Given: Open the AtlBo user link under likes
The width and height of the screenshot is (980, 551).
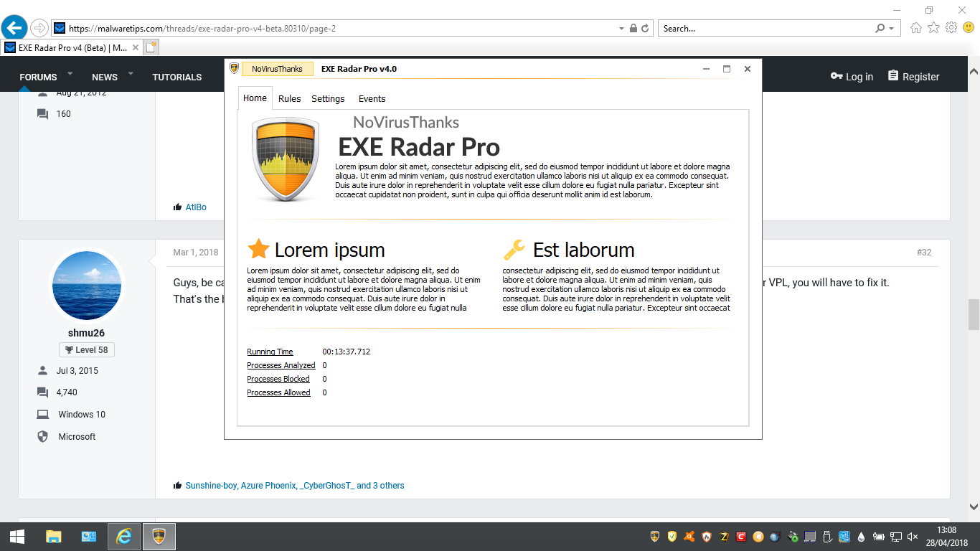Looking at the screenshot, I should [196, 207].
